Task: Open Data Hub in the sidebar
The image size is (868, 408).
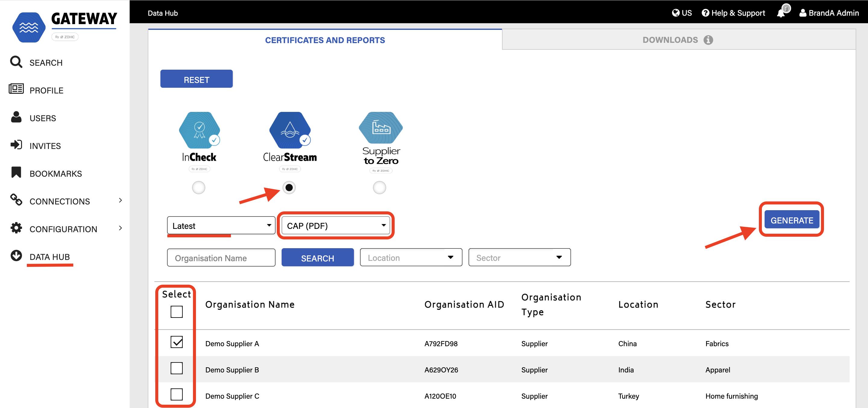Action: coord(49,257)
